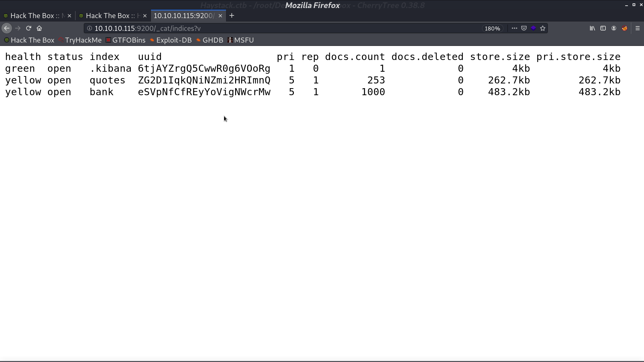Open the Firefox home page
644x362 pixels.
click(39, 28)
